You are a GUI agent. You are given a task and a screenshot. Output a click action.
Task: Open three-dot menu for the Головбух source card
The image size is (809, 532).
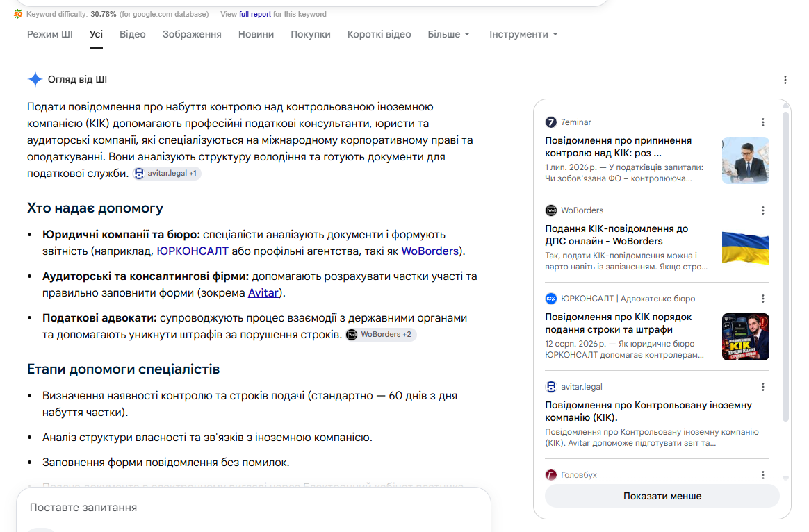coord(763,475)
